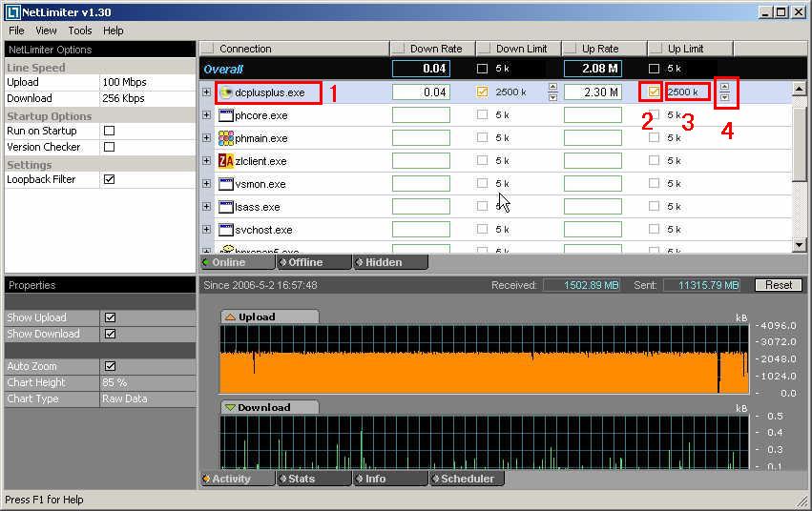Switch to the Online tab
This screenshot has height=511, width=812.
(x=238, y=262)
